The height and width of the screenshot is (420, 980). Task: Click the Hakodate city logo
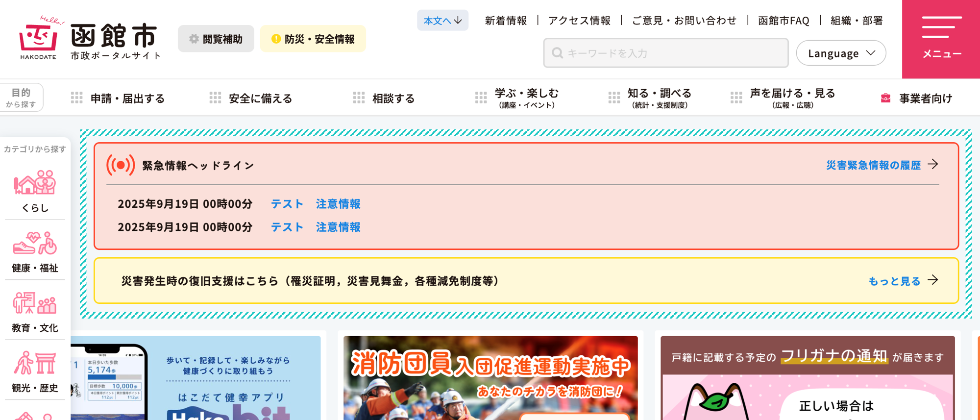90,38
